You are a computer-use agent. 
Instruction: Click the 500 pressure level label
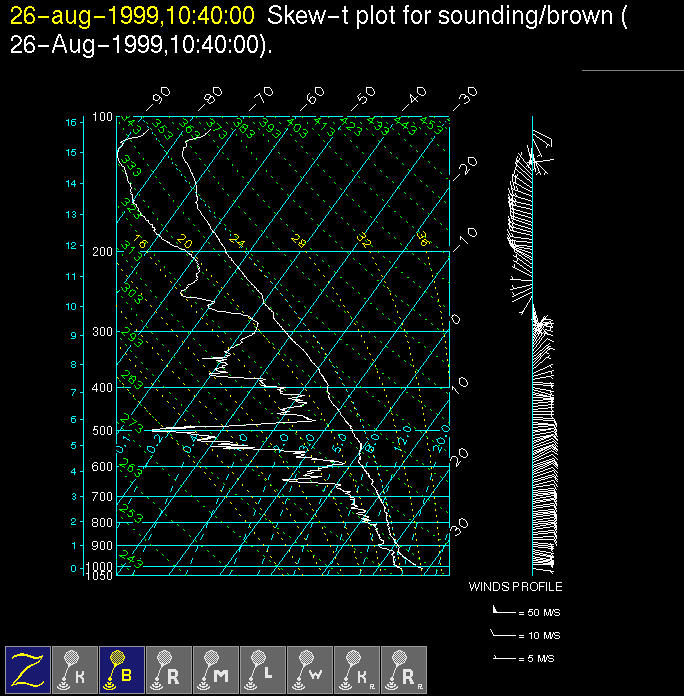tap(103, 431)
